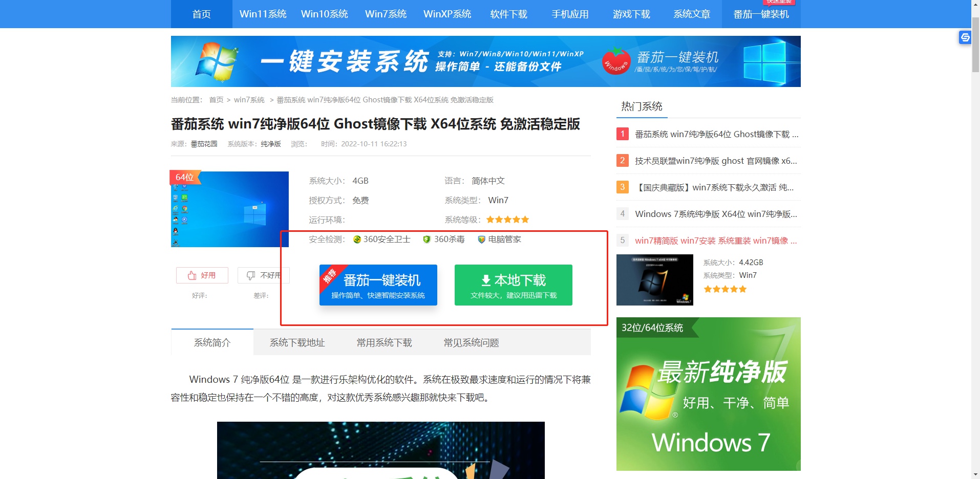
Task: Open hot item Windows 7系统纯净版 X64位
Action: coord(716,214)
